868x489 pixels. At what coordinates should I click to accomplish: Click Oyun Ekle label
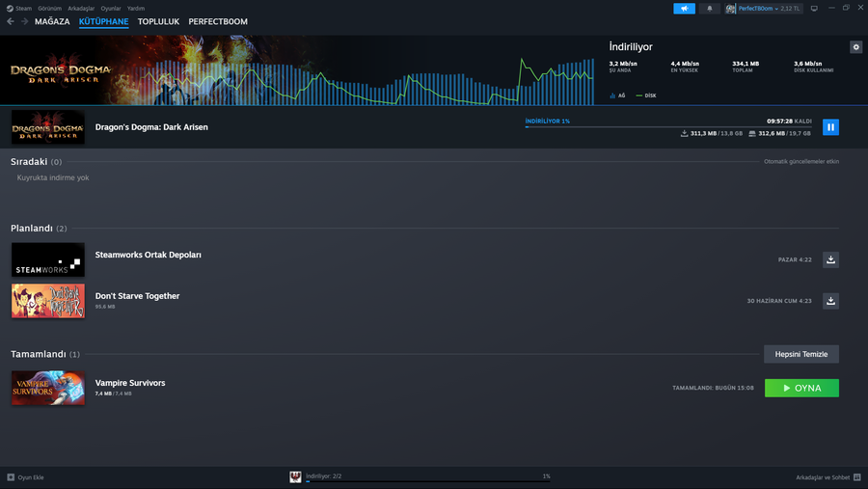pos(31,477)
